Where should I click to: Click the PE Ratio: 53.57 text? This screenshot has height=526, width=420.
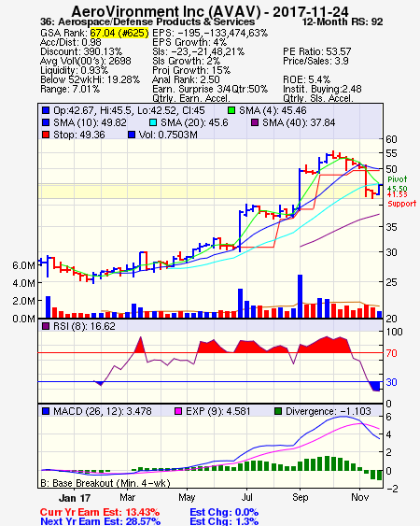[316, 51]
